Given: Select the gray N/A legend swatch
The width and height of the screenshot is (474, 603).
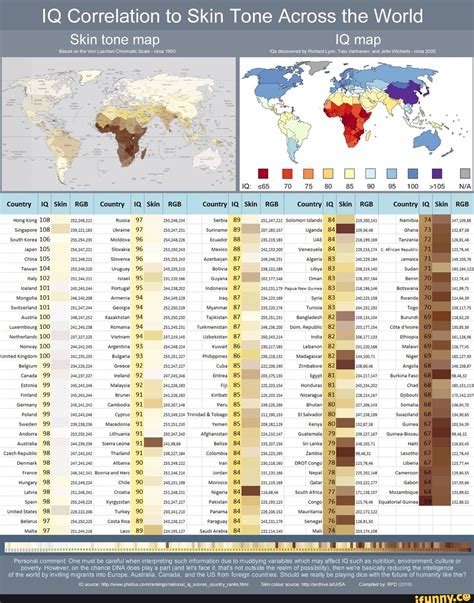Looking at the screenshot, I should (x=465, y=174).
